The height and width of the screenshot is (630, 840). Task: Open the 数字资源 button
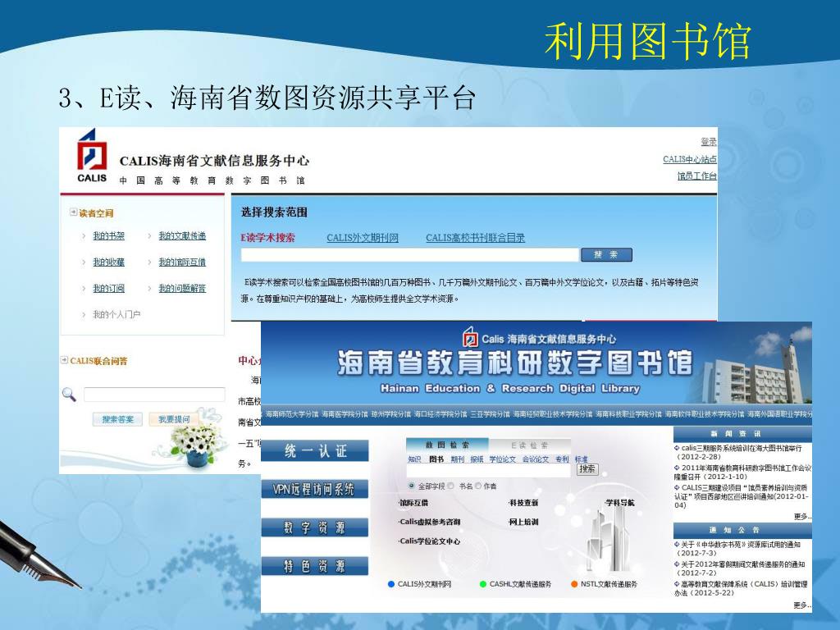click(x=315, y=527)
